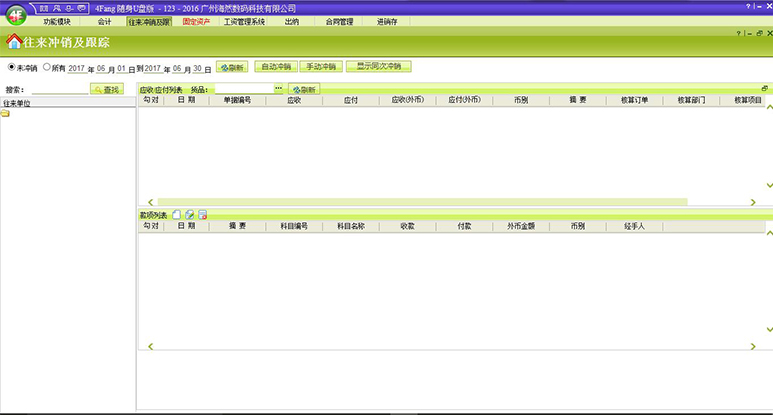Click the first icon in 款项列表 toolbar
This screenshot has width=773, height=415.
point(177,214)
